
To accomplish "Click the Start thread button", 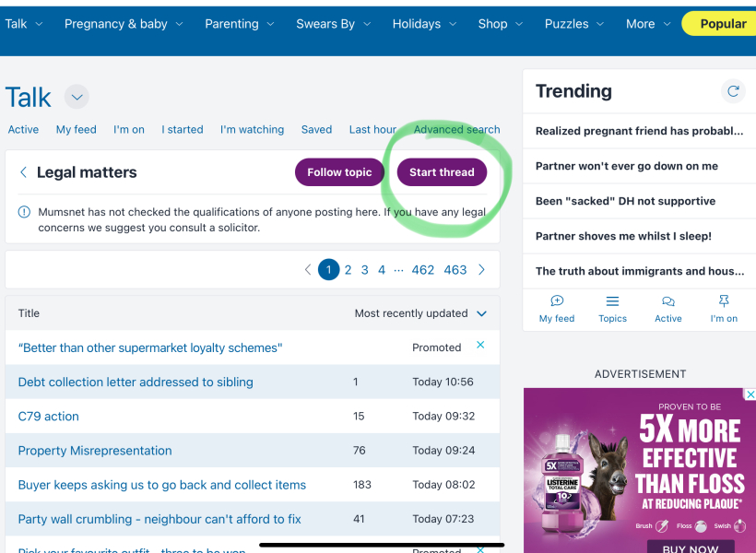I will tap(442, 172).
